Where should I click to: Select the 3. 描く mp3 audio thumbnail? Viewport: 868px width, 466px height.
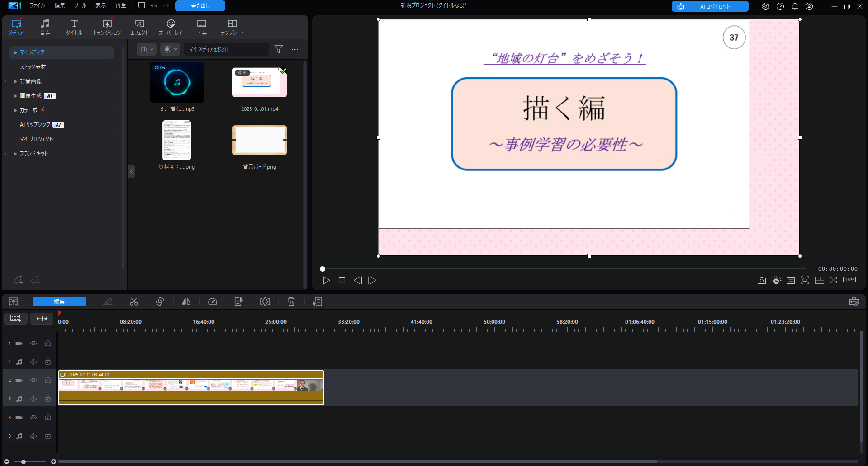pos(177,82)
